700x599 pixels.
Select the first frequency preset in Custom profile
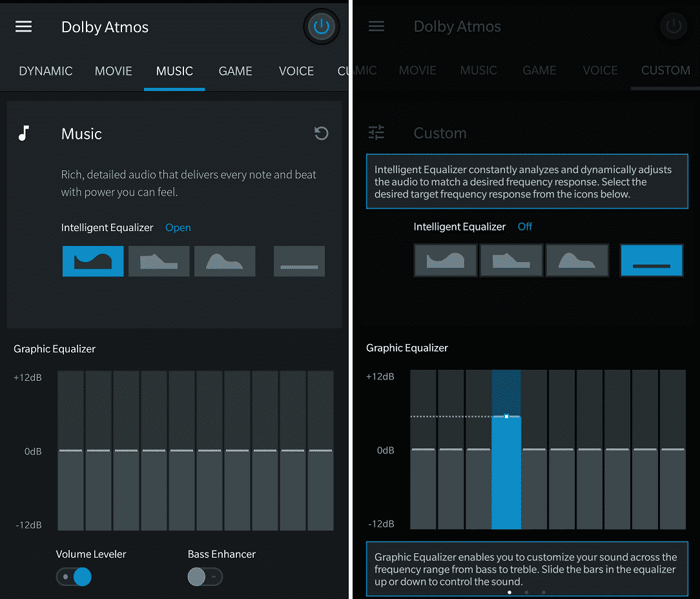(x=445, y=259)
